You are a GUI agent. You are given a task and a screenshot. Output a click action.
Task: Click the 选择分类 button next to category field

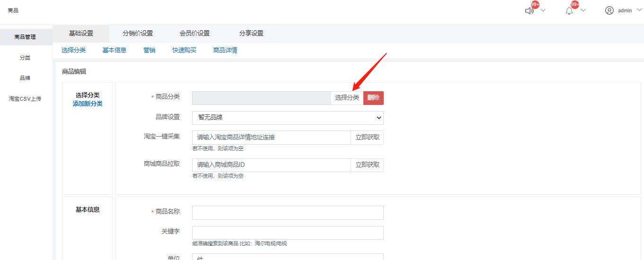tap(347, 98)
